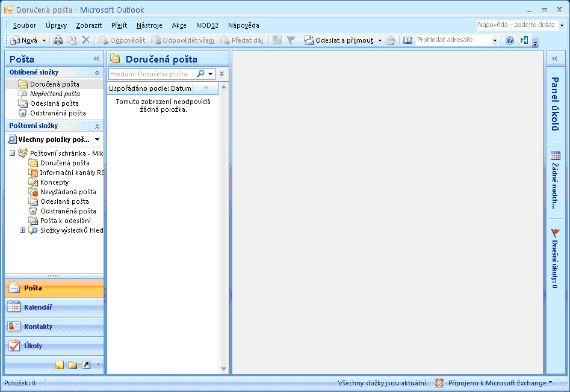Open the NOD32 menu
The image size is (570, 392).
pos(207,25)
